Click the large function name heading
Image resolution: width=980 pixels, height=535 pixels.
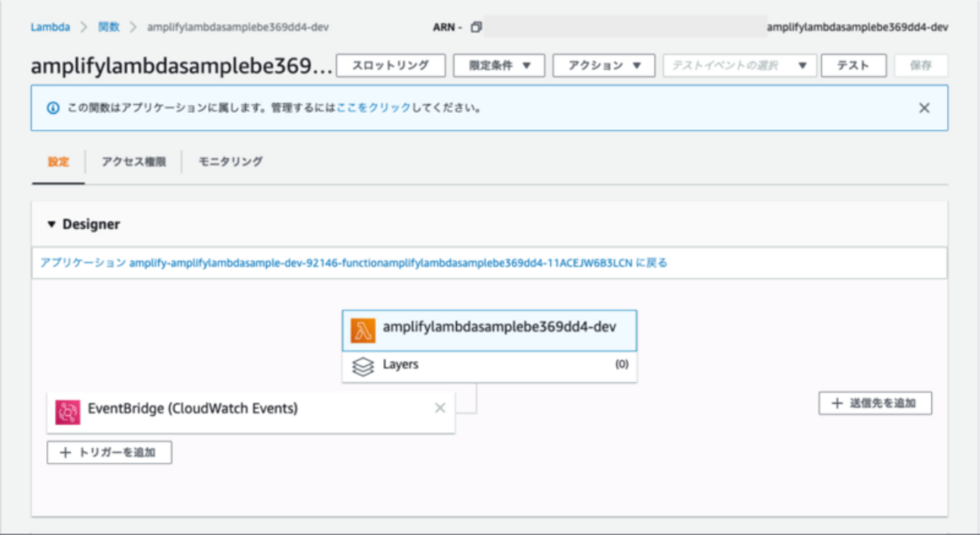pos(181,66)
